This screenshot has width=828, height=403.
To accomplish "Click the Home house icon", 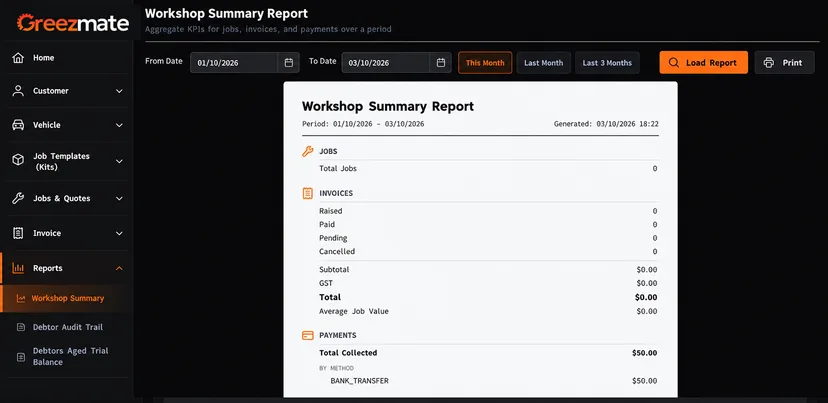I will 18,58.
